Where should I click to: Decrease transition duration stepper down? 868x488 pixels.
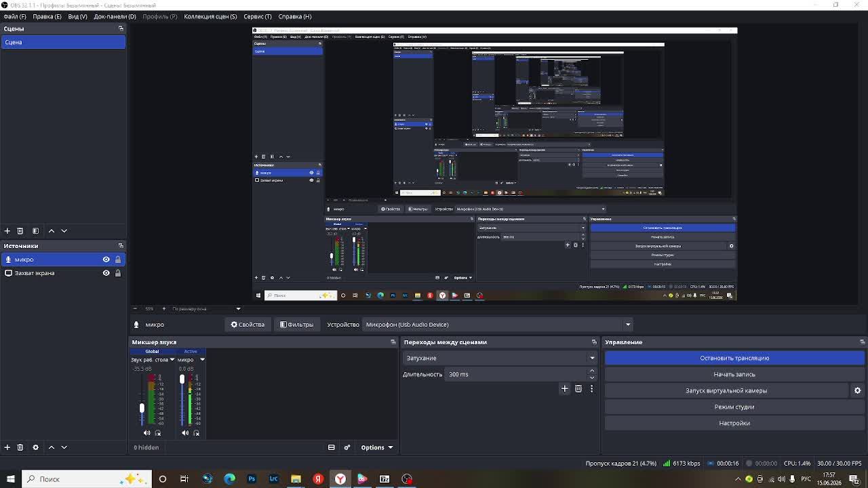[x=591, y=378]
